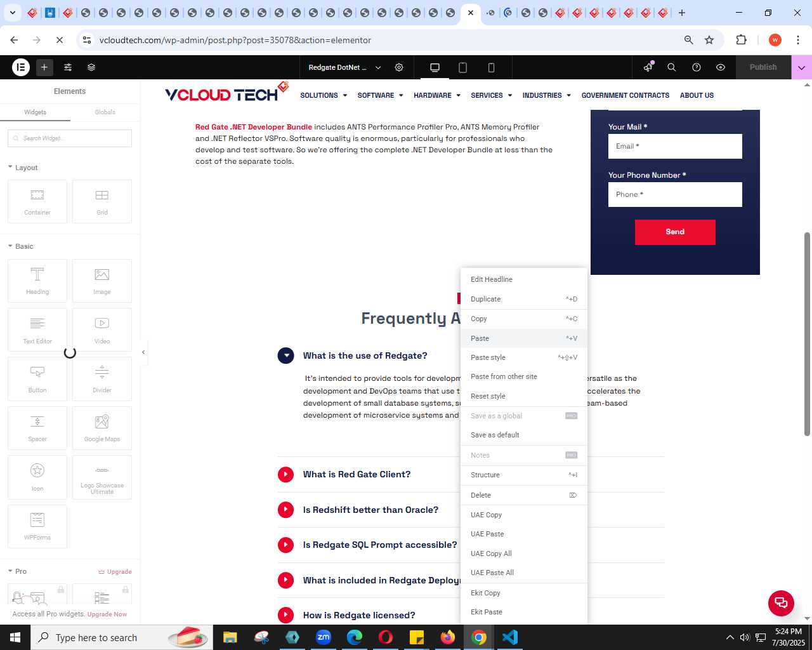Click the Upgrade Now link
812x650 pixels.
tap(107, 614)
